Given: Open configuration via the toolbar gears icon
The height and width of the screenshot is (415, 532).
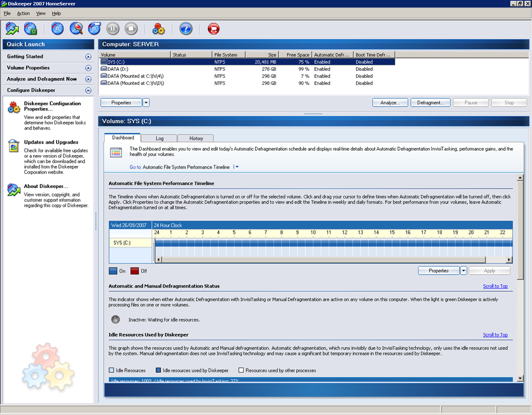Looking at the screenshot, I should pos(158,29).
